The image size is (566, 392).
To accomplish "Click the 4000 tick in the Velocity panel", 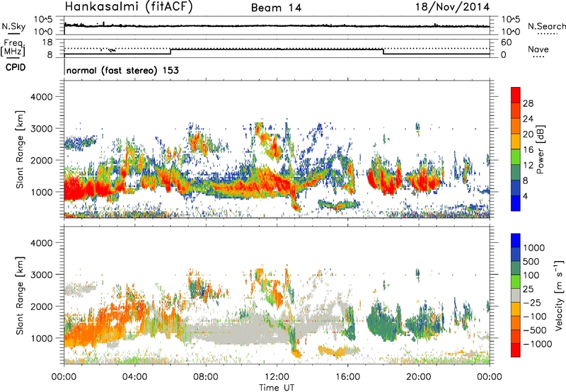I will click(41, 243).
